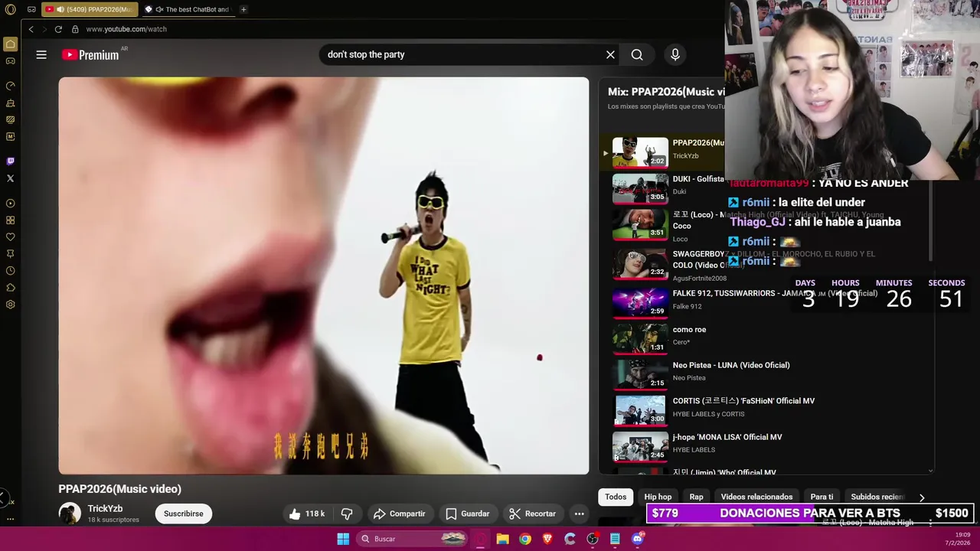Dislike the PPAP2026 video
980x551 pixels.
click(347, 514)
